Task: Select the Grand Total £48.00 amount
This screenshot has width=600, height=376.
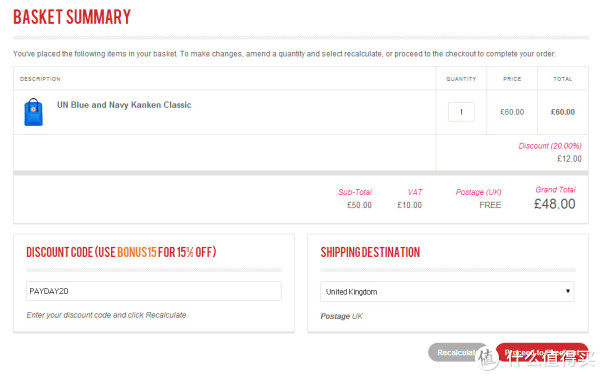Action: click(554, 204)
